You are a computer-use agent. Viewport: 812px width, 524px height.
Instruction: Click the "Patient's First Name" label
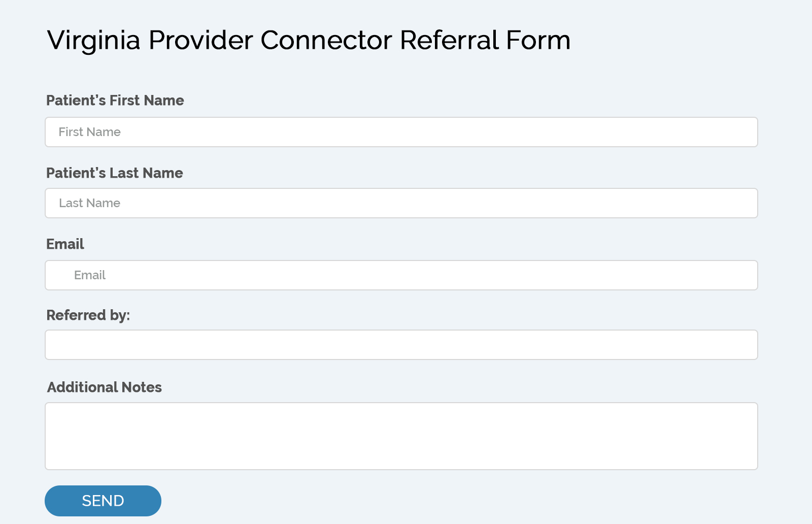point(115,101)
